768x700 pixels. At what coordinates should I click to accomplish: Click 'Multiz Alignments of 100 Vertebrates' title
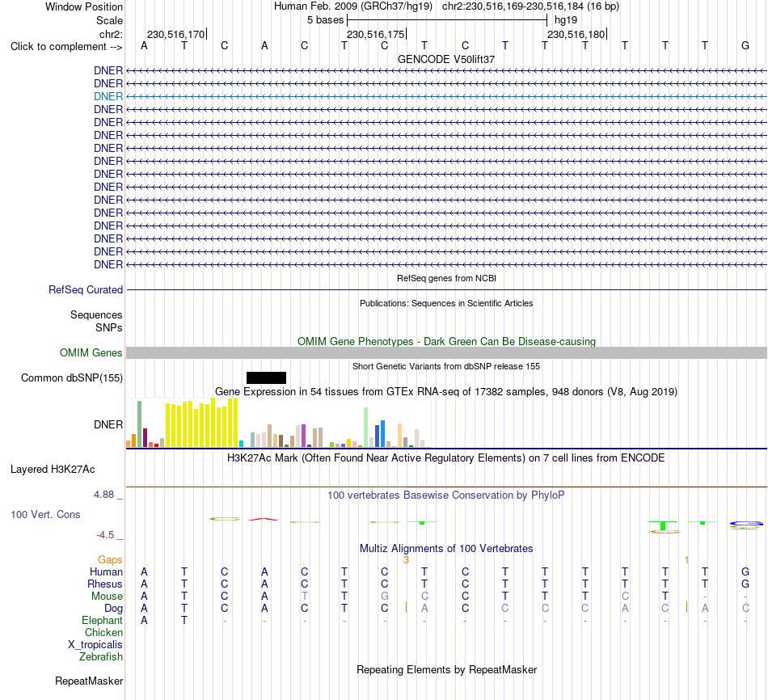[446, 548]
